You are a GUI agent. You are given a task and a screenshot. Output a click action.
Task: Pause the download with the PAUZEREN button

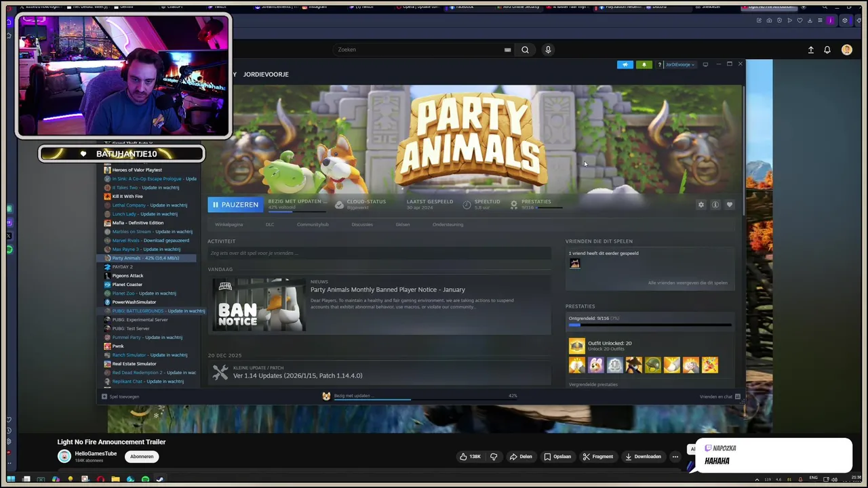(235, 204)
